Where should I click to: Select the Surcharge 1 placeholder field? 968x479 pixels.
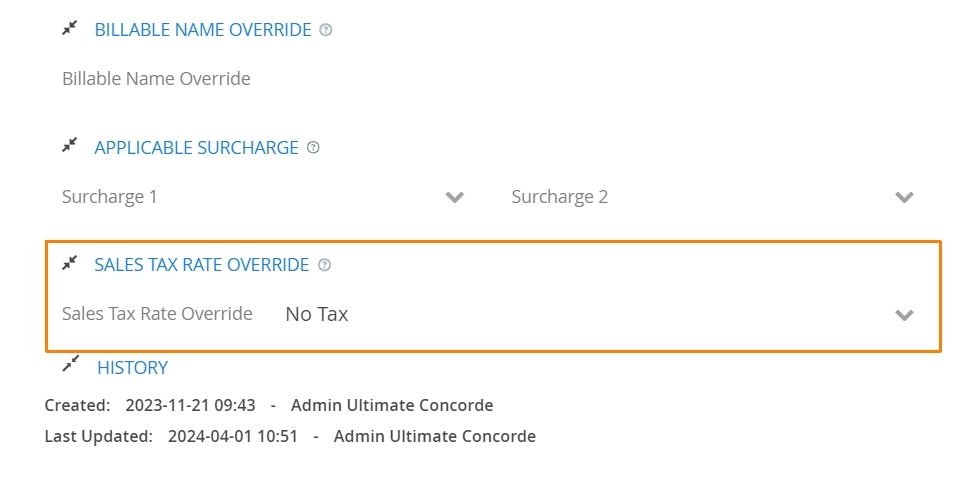click(263, 197)
